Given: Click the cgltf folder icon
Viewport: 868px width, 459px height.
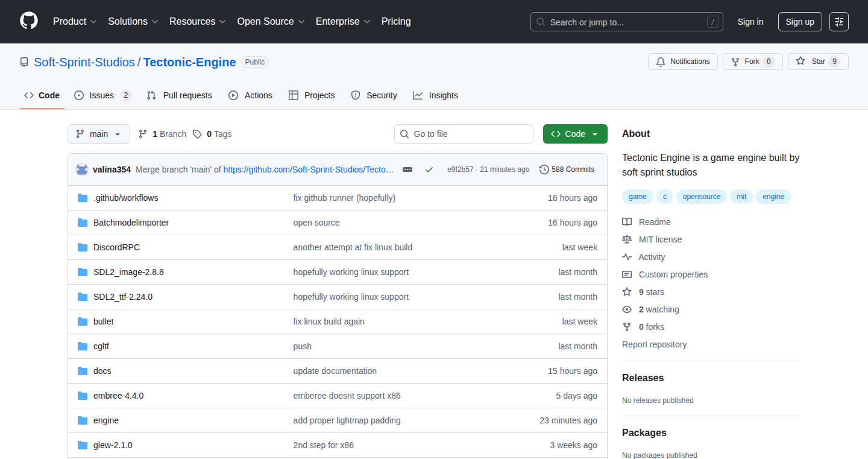Looking at the screenshot, I should 83,346.
